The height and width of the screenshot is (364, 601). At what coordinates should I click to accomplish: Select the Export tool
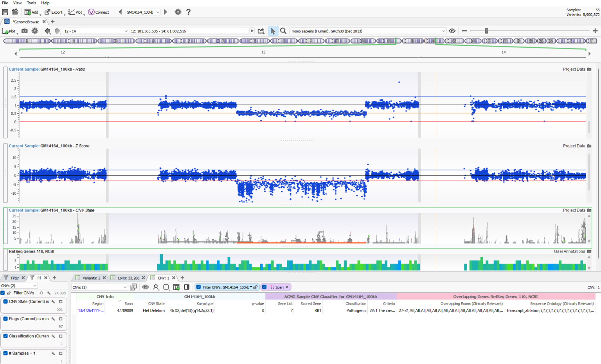[x=54, y=12]
